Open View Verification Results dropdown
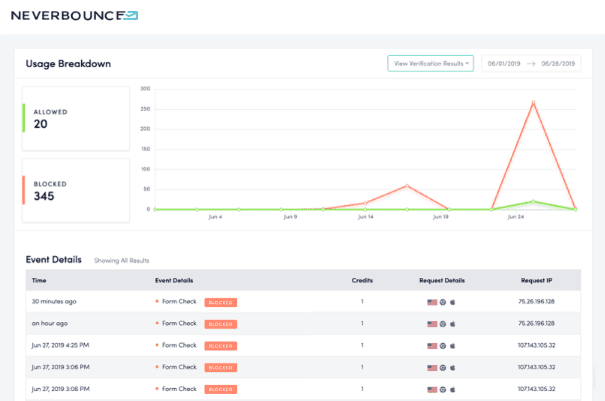Screen dimensions: 605x401 click(x=431, y=63)
